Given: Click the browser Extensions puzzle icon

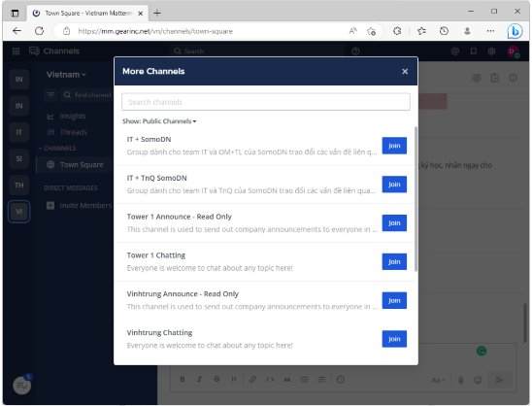Looking at the screenshot, I should (397, 31).
